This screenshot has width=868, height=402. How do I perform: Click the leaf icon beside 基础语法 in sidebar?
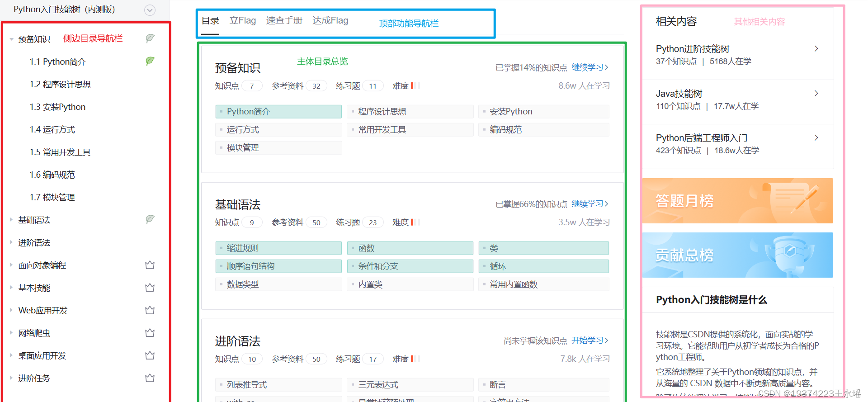tap(150, 219)
